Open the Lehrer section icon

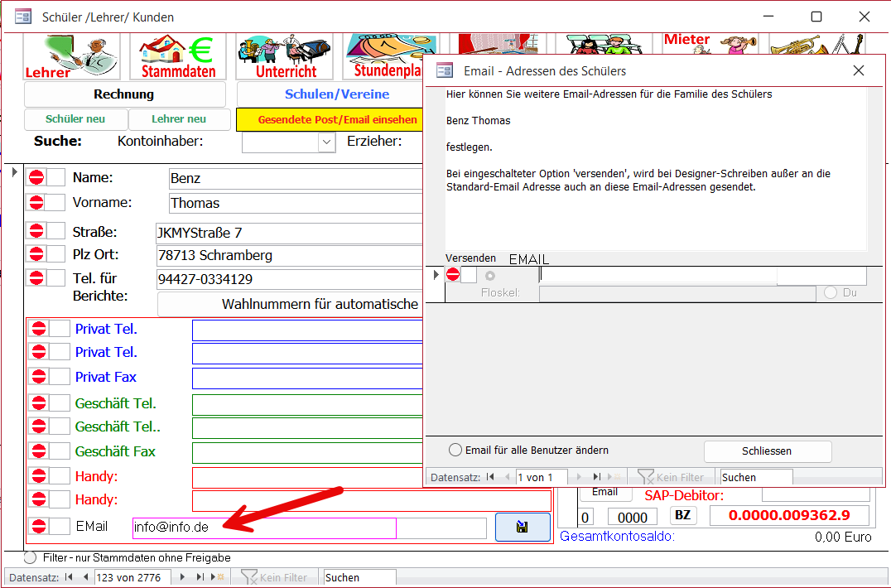coord(72,56)
